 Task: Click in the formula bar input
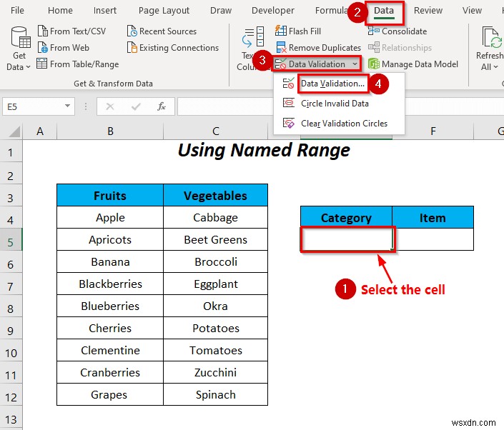click(341, 106)
